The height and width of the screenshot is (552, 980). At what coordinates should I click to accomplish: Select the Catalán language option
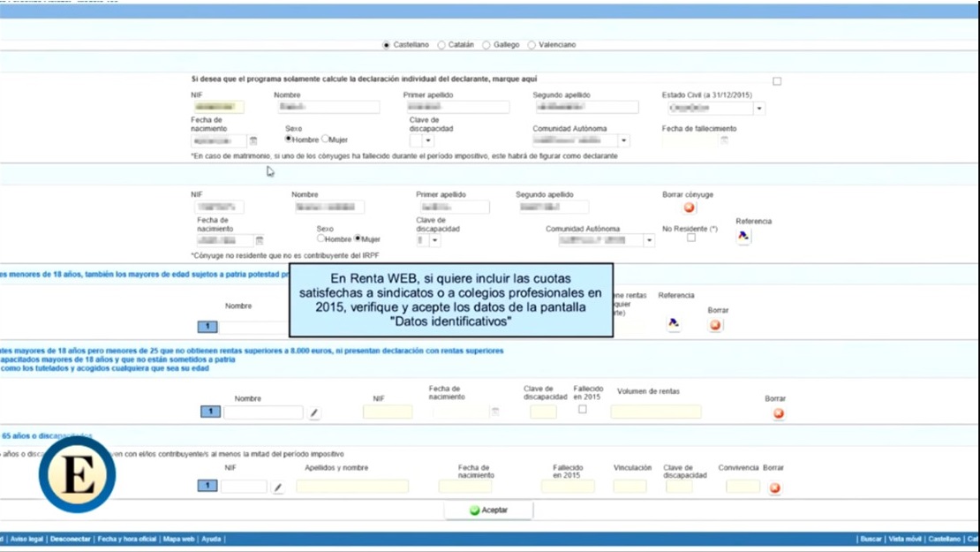tap(441, 45)
